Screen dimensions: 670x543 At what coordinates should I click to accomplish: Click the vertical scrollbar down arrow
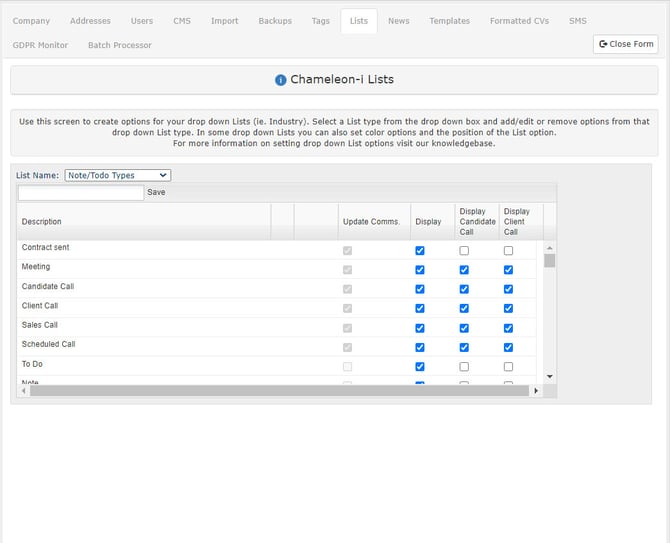(x=550, y=376)
